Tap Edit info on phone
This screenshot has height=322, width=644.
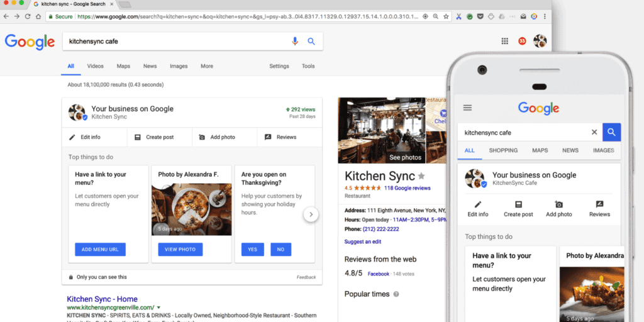(478, 209)
